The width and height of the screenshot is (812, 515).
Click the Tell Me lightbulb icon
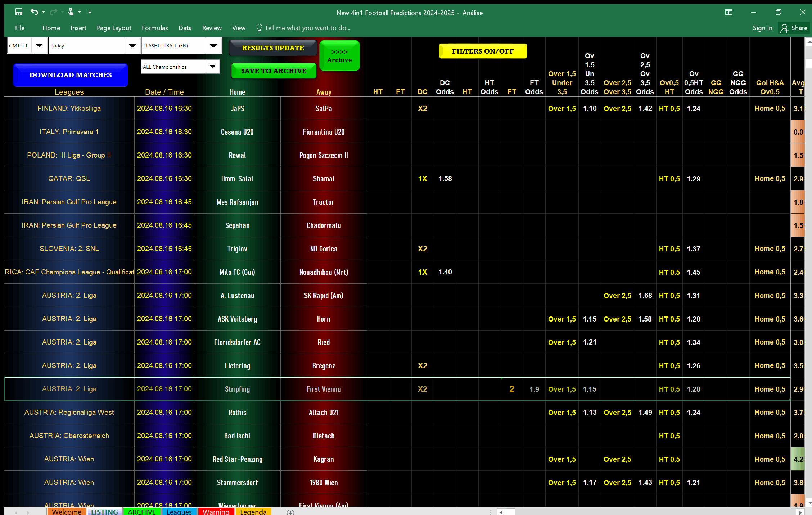tap(259, 28)
